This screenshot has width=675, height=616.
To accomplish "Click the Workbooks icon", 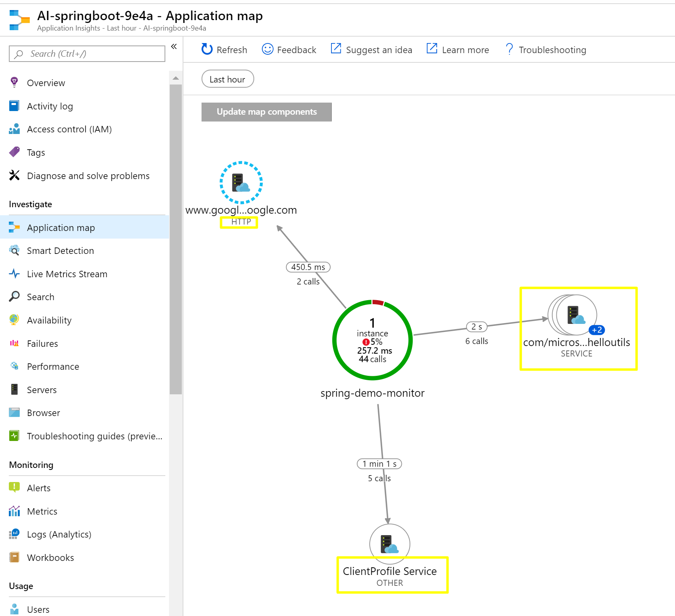I will pyautogui.click(x=14, y=557).
